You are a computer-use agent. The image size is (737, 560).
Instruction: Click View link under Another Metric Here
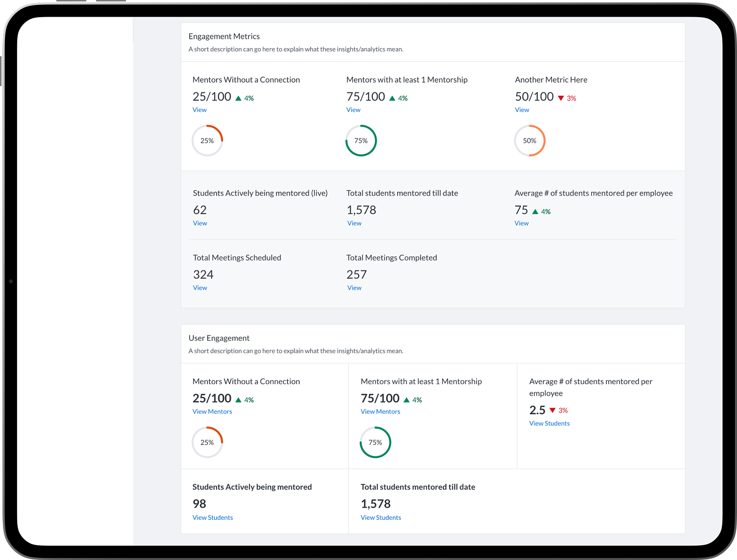point(522,110)
